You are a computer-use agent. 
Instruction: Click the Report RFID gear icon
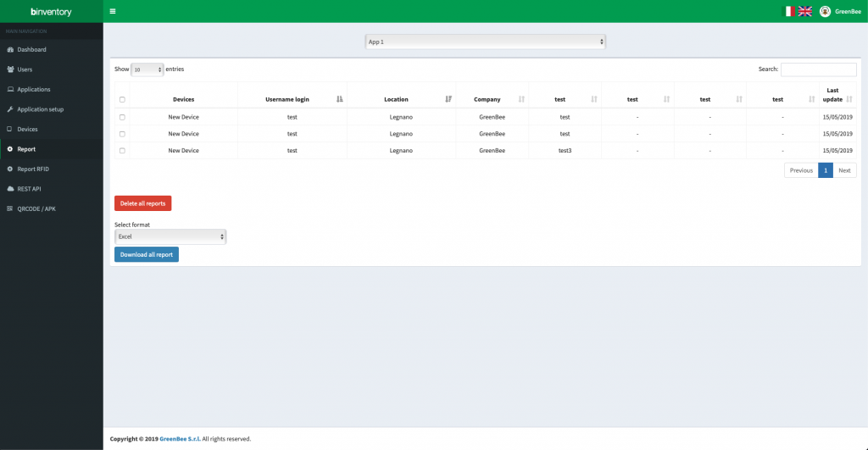10,169
